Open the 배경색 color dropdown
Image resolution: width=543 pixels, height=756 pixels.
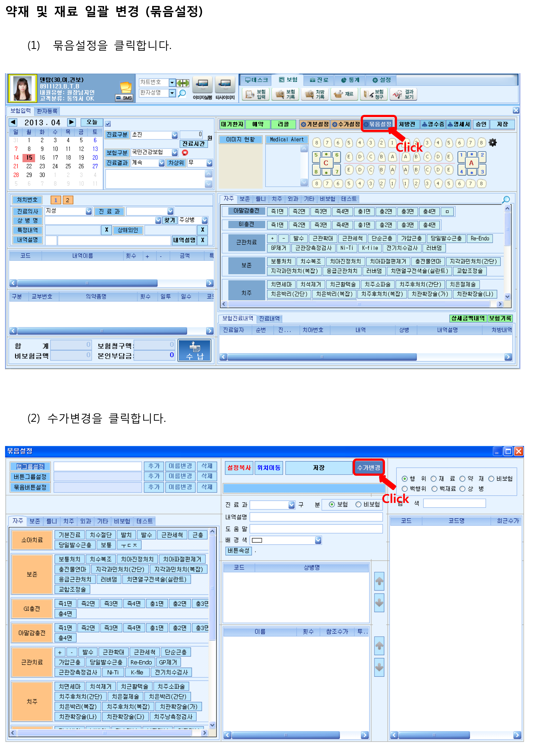coord(318,540)
